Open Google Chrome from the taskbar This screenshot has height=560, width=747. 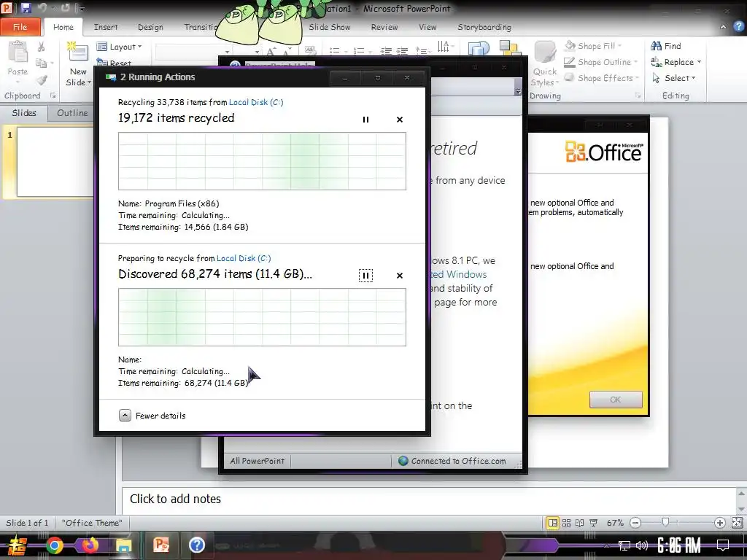pyautogui.click(x=54, y=545)
